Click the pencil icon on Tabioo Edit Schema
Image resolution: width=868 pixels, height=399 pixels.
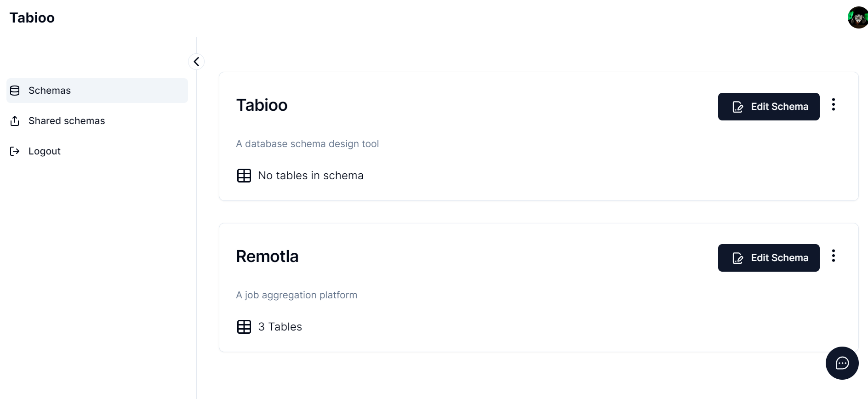(737, 107)
